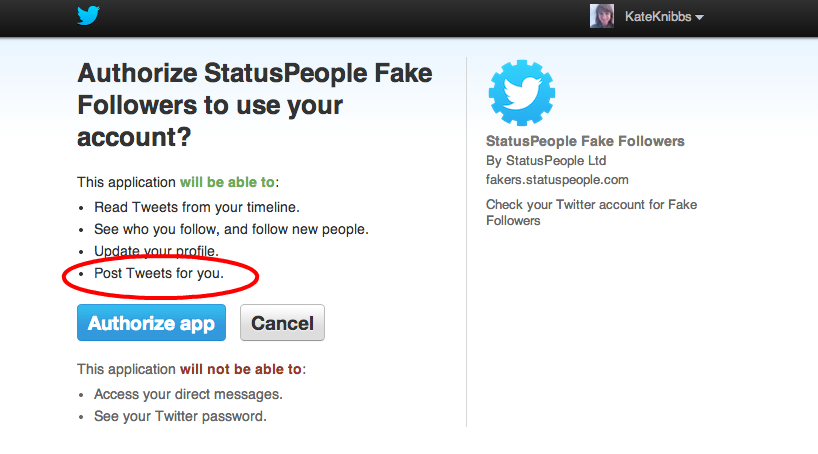Click the circled "Post Tweets for you" text

(x=159, y=272)
